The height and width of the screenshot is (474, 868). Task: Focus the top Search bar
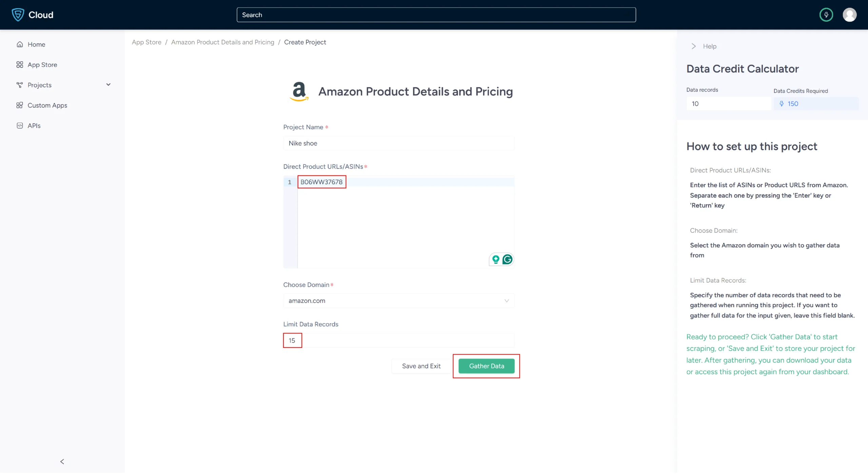tap(436, 15)
